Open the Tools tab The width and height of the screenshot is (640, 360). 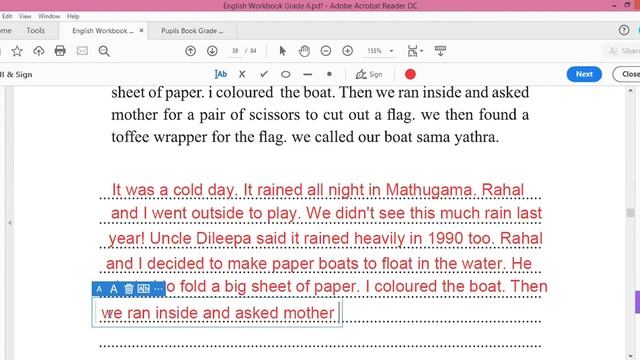36,31
